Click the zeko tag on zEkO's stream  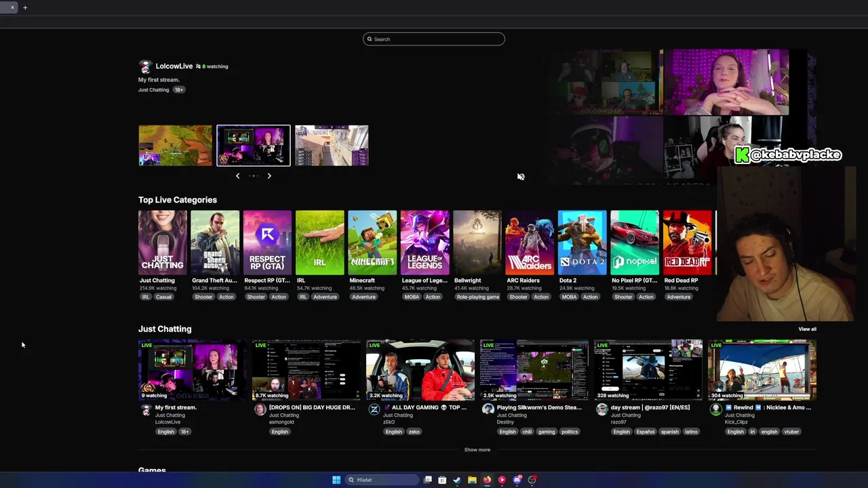point(414,432)
